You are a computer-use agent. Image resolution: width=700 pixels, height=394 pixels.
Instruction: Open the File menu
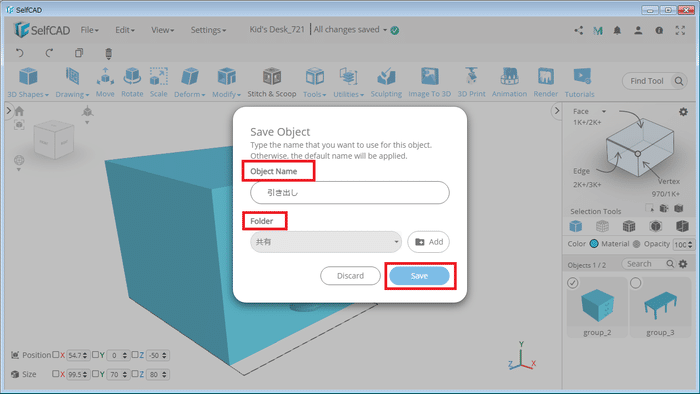coord(89,30)
